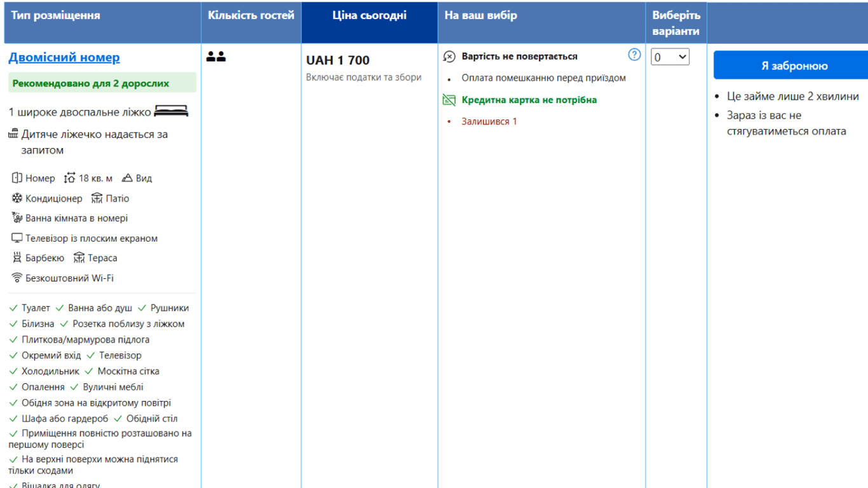Click the Ціна сьогодні column header
The width and height of the screenshot is (868, 488).
(x=369, y=16)
